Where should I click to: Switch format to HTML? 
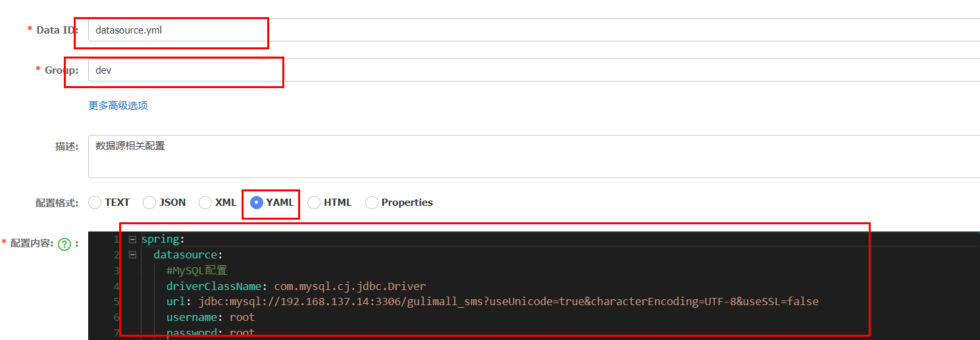(x=330, y=203)
